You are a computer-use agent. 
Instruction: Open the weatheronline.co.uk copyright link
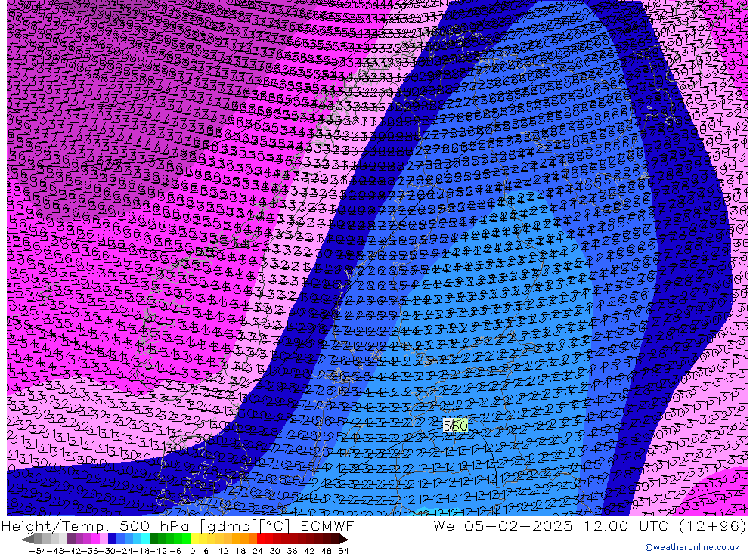point(692,547)
